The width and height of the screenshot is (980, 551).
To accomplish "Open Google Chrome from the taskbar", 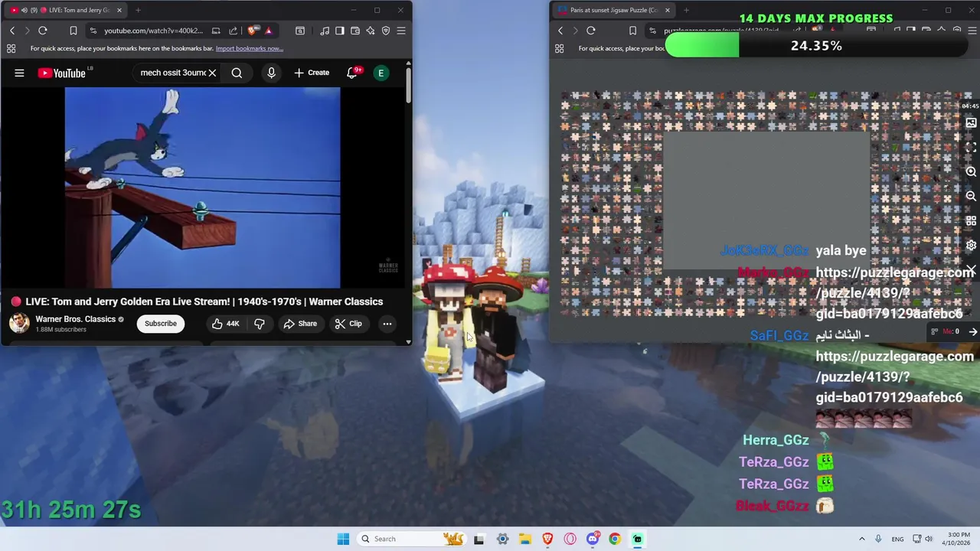I will point(615,539).
